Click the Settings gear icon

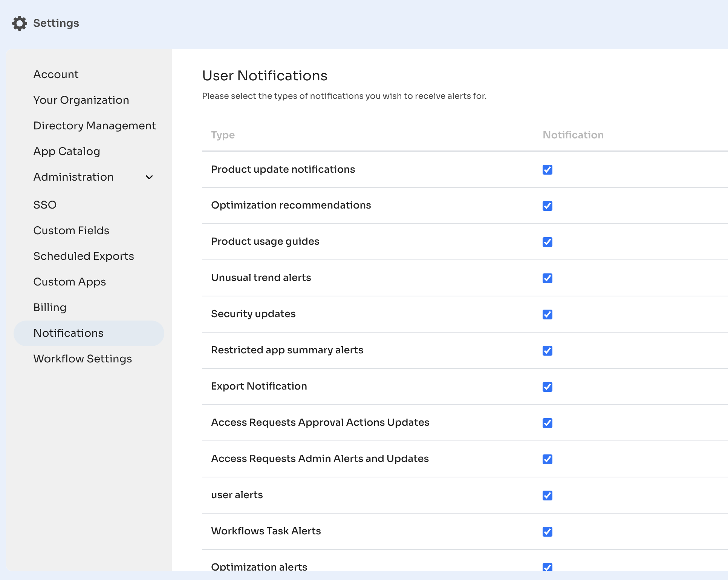(20, 23)
